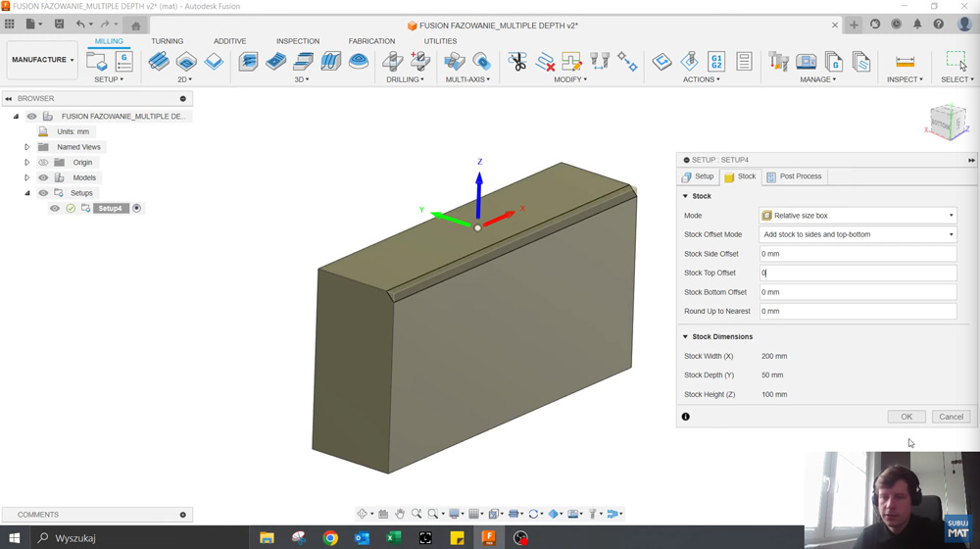Viewport: 980px width, 549px height.
Task: Hide the Models folder with eye icon
Action: pos(43,177)
